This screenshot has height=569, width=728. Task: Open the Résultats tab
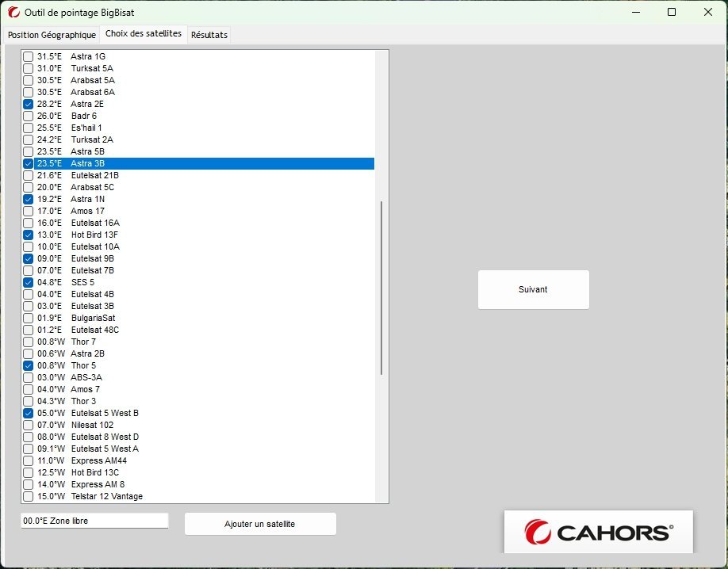[209, 35]
